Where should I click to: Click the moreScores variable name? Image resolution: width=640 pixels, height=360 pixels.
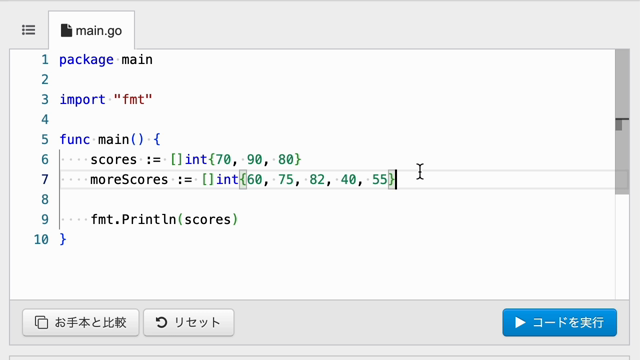[x=129, y=180]
